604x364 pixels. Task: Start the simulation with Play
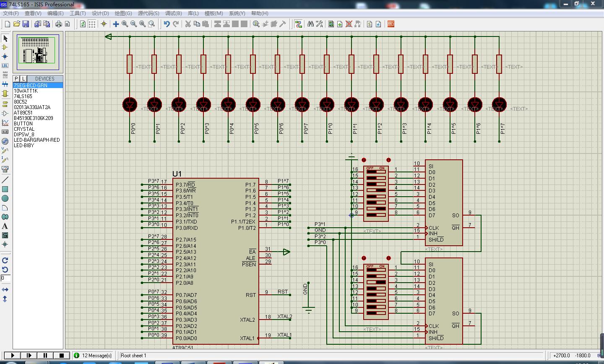12,355
